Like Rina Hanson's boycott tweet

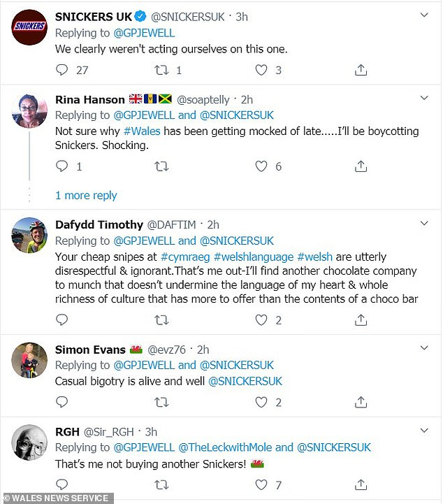(261, 166)
